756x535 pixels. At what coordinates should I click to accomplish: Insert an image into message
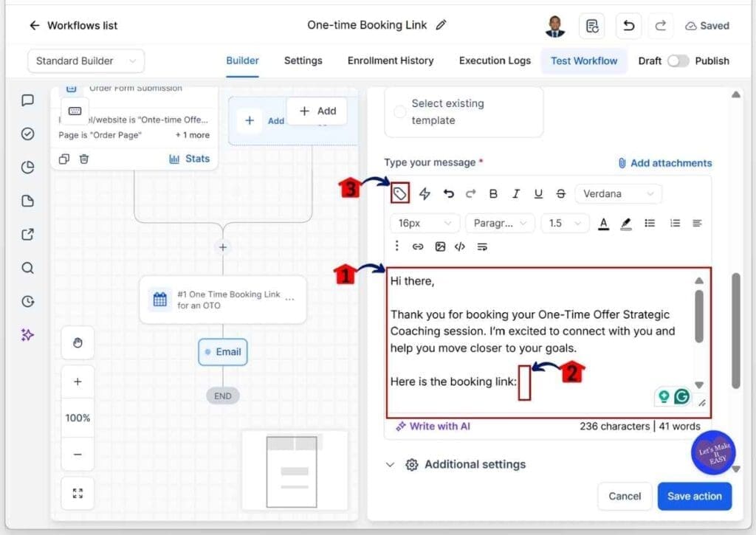(440, 246)
